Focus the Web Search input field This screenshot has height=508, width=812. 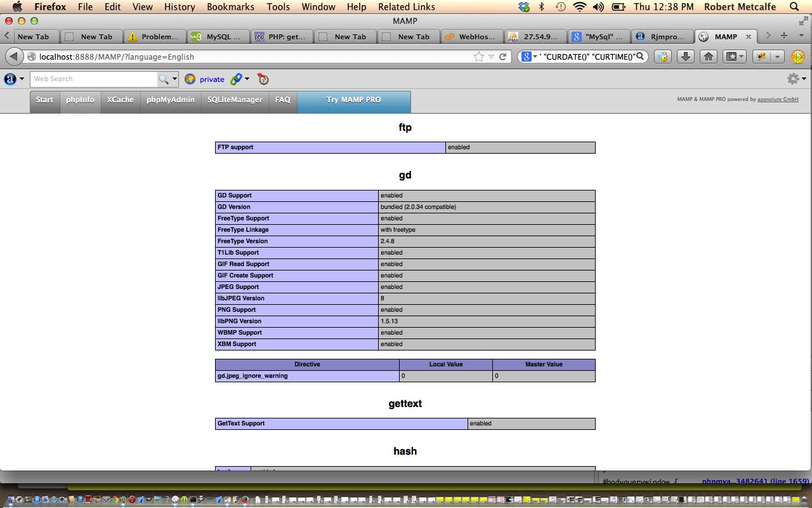[x=94, y=79]
